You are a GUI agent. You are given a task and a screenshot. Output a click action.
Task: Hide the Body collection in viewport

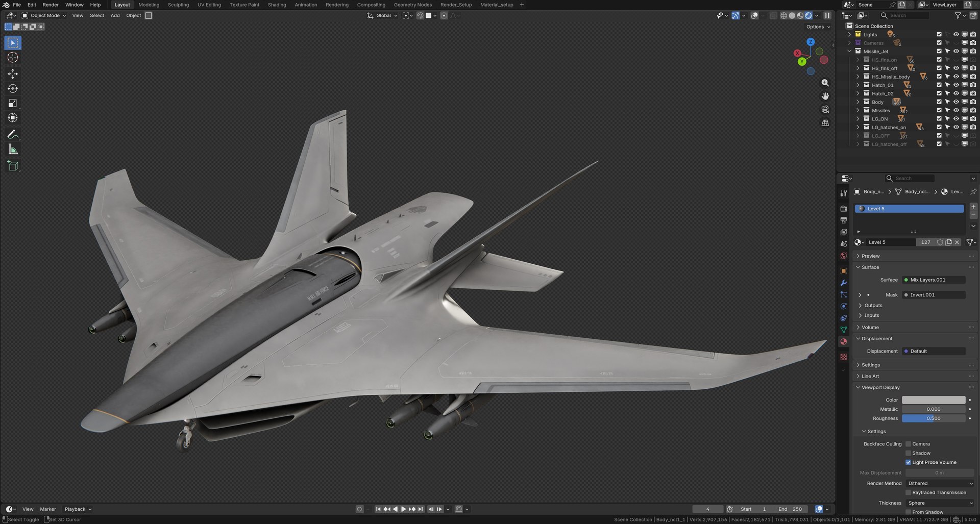pos(956,102)
